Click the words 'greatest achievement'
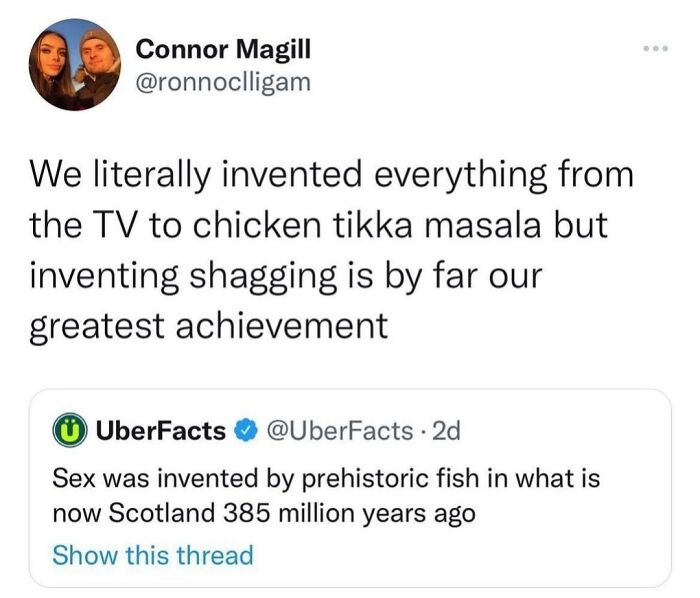Viewport: 700px width, 598px height. coord(208,324)
